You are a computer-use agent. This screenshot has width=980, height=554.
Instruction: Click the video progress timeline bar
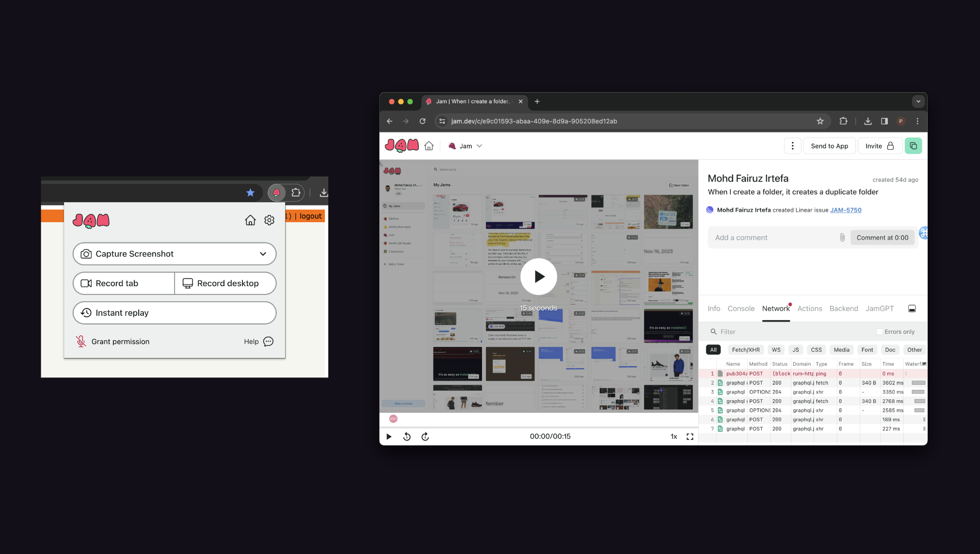538,427
